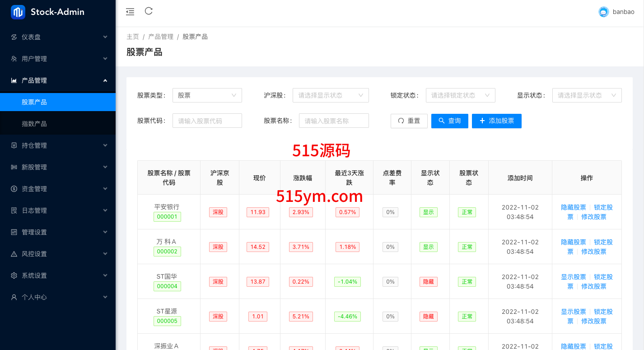Show the ST国华 stock via 显示股票
The image size is (644, 350).
click(x=573, y=277)
